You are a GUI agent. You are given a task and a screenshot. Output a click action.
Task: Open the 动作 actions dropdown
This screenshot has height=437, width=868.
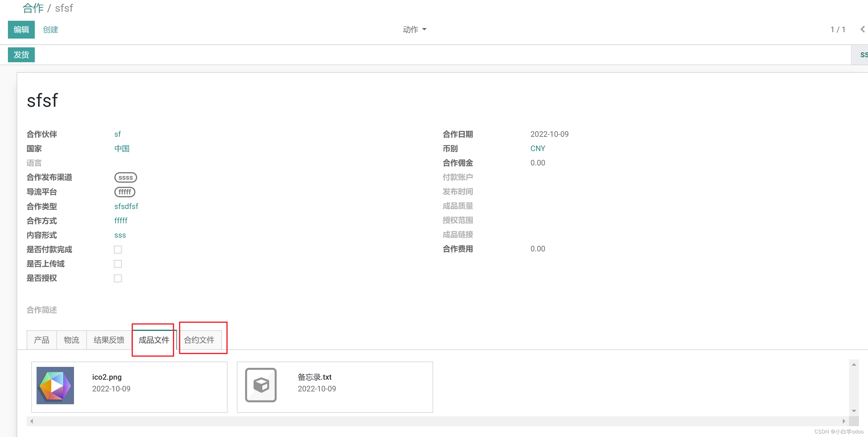pos(414,29)
